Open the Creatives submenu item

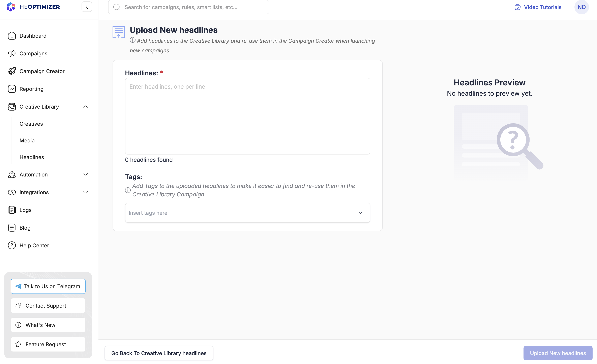(x=31, y=124)
